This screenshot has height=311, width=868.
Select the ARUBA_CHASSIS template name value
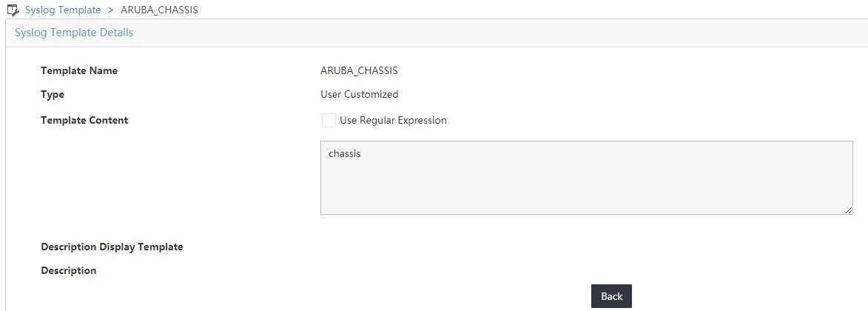359,71
